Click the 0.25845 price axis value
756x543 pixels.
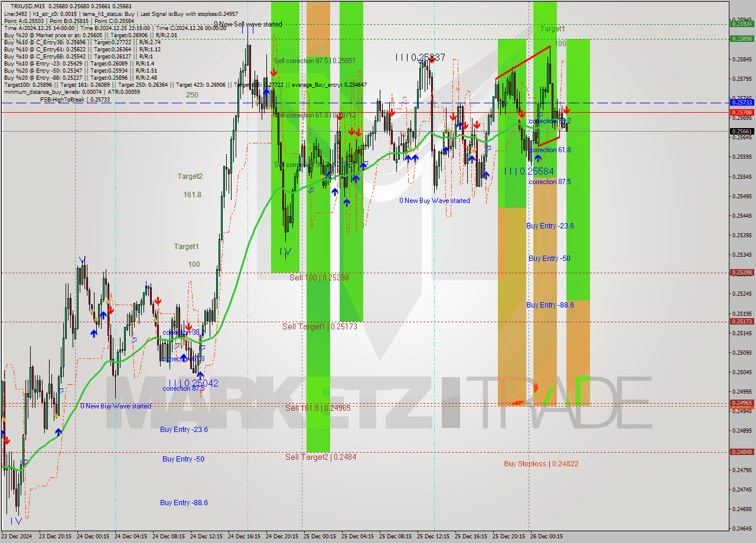(742, 59)
